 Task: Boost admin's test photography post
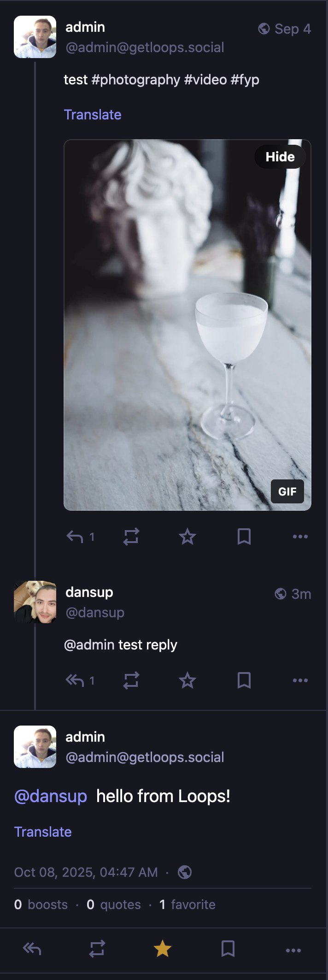[x=131, y=537]
